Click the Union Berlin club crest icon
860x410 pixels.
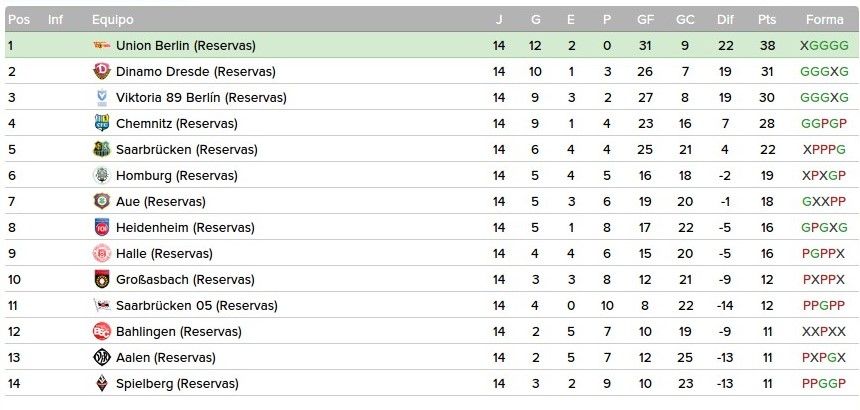click(102, 45)
